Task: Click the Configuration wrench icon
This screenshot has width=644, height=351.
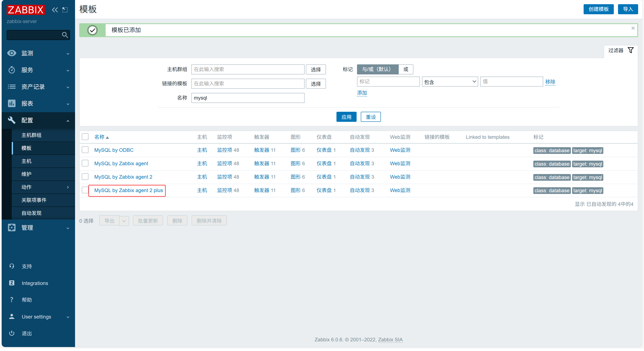Action: point(12,120)
